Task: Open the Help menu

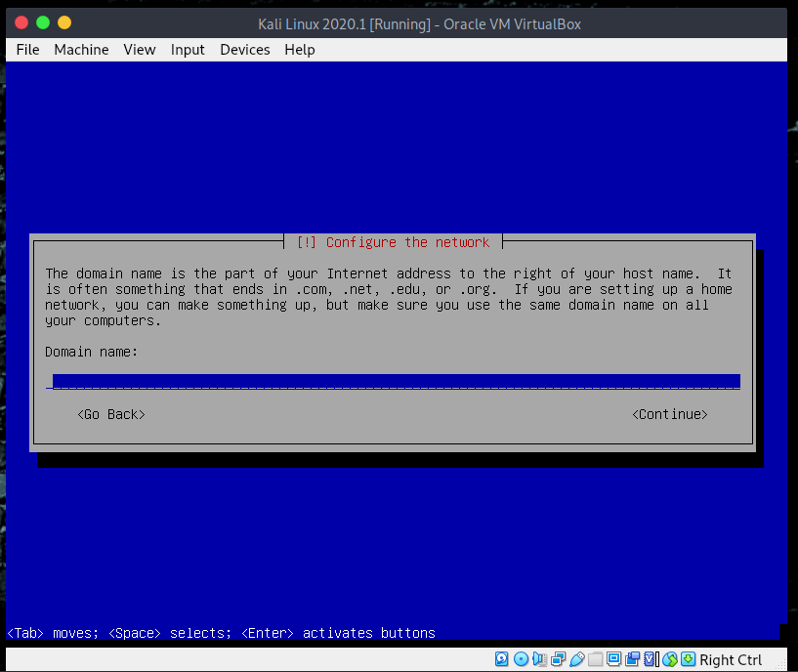Action: [x=300, y=50]
